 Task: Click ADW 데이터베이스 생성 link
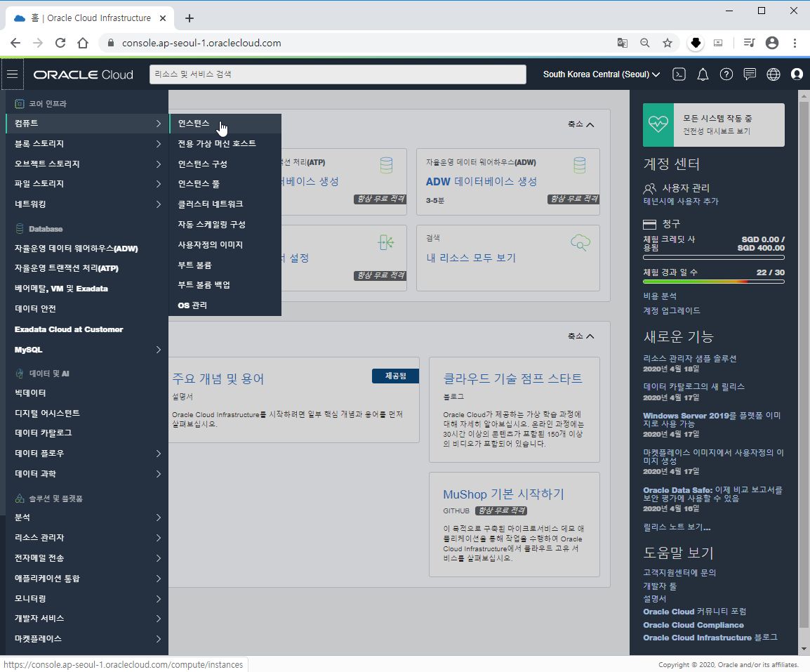point(482,181)
